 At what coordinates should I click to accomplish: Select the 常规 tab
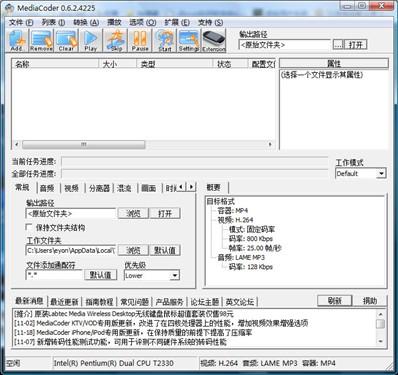pos(22,187)
